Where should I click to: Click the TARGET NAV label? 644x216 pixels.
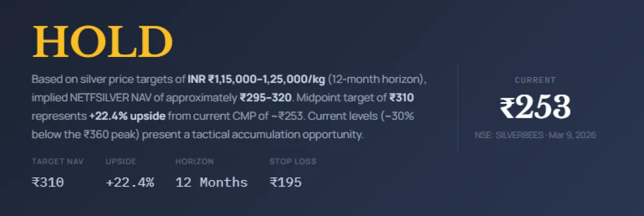[x=58, y=161]
